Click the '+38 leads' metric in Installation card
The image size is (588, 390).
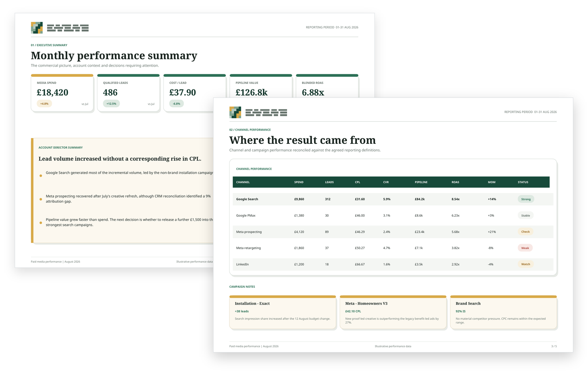click(242, 311)
